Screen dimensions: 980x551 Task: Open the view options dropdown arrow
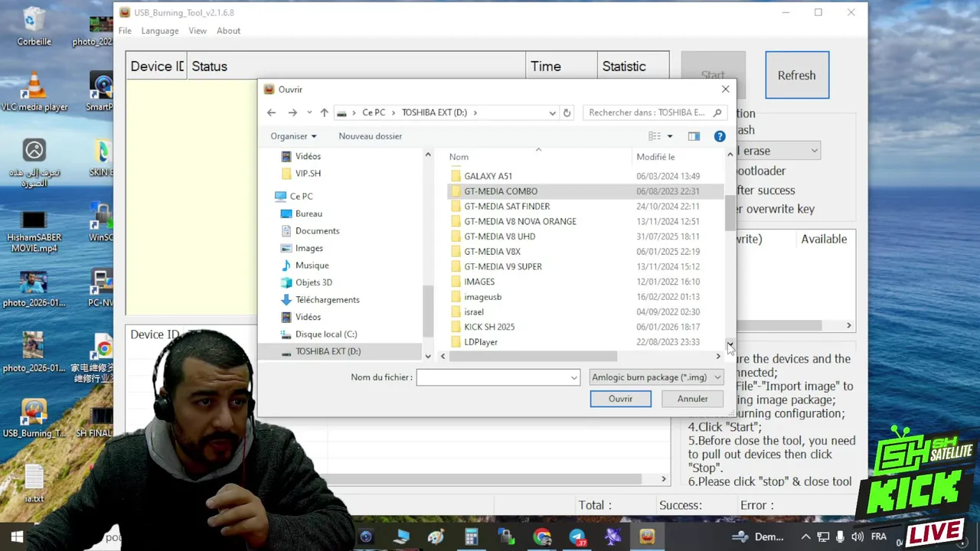pyautogui.click(x=670, y=136)
